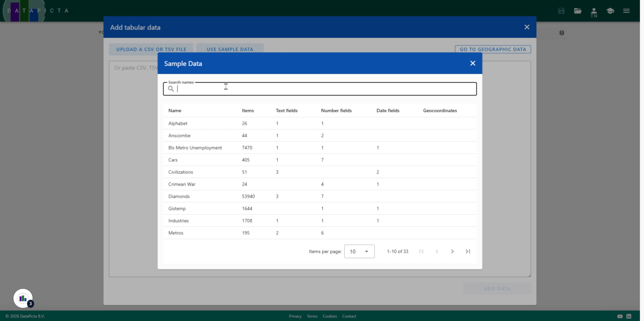Pick the Crimean War dataset
This screenshot has height=321, width=644.
182,184
